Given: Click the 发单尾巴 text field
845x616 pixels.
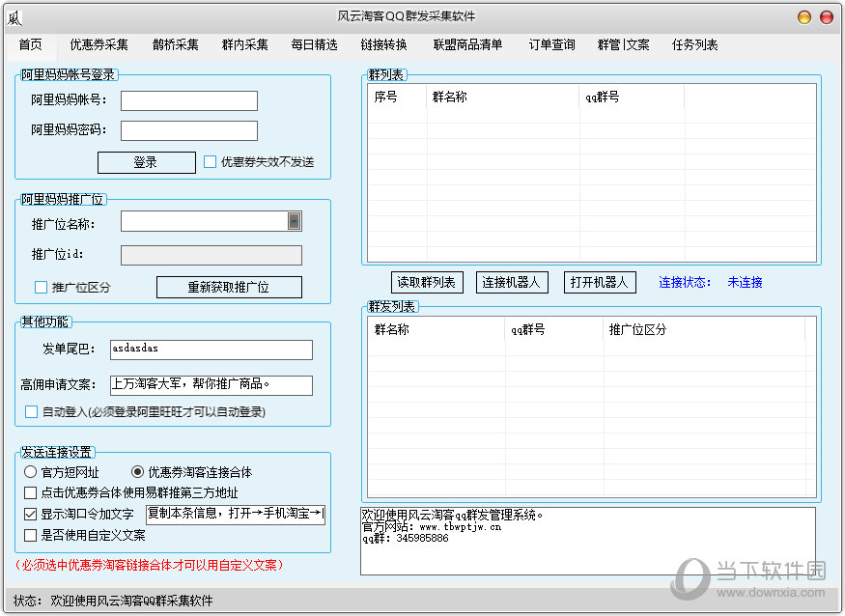Looking at the screenshot, I should [211, 350].
